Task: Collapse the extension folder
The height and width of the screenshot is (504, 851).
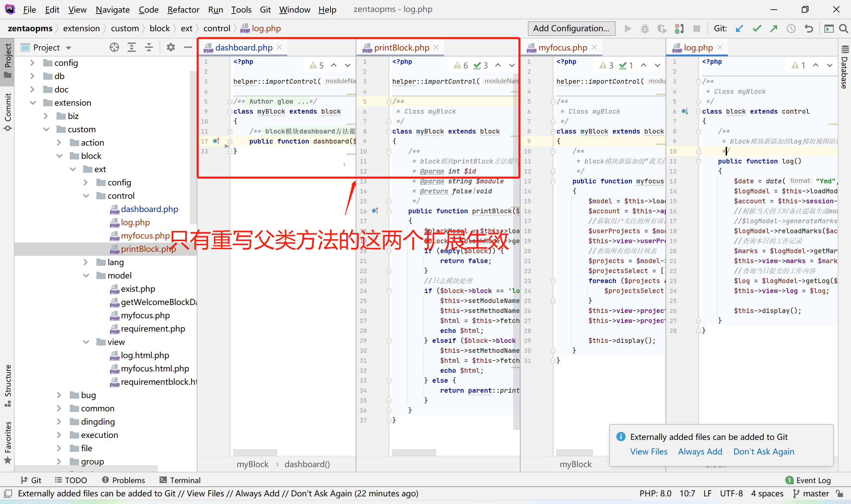Action: click(x=32, y=103)
